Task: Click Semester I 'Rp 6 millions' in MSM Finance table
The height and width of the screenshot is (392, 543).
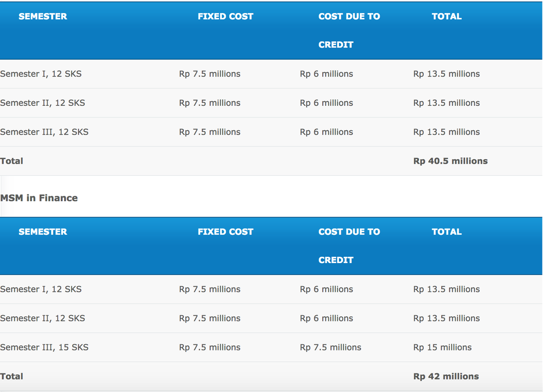Action: pos(326,289)
